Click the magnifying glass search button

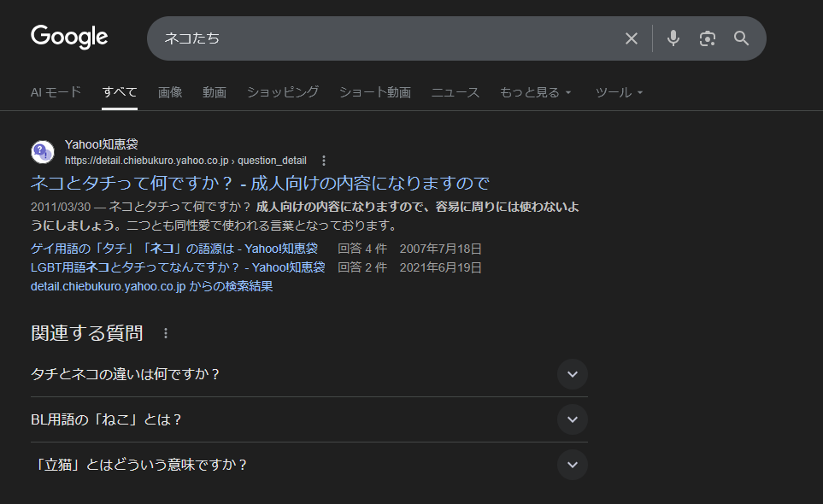pyautogui.click(x=741, y=38)
